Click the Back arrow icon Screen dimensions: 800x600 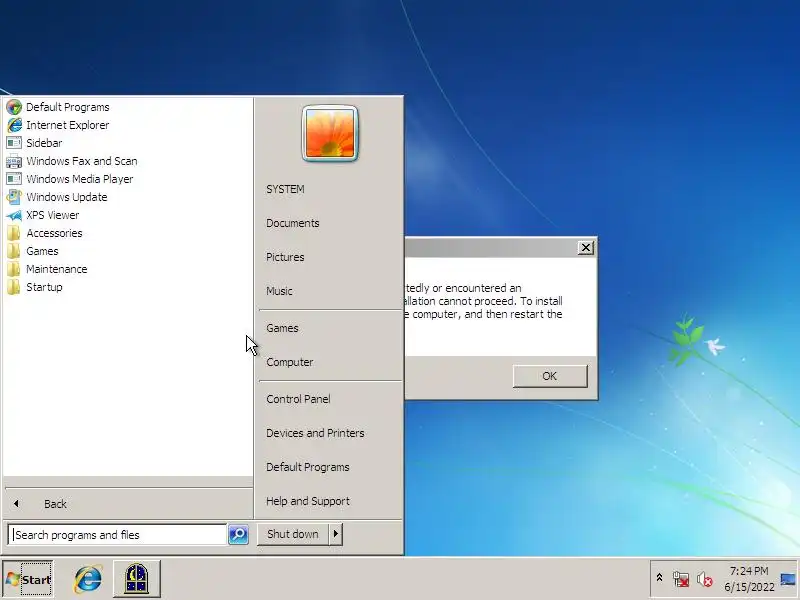[16, 504]
